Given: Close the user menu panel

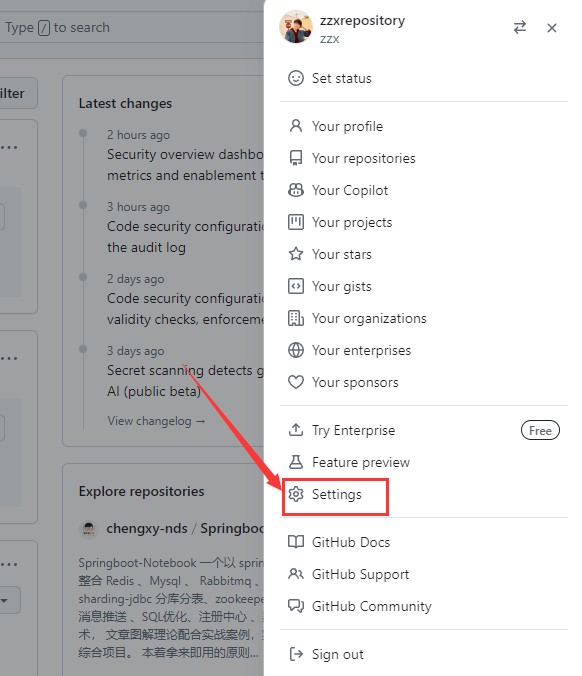Looking at the screenshot, I should 551,28.
